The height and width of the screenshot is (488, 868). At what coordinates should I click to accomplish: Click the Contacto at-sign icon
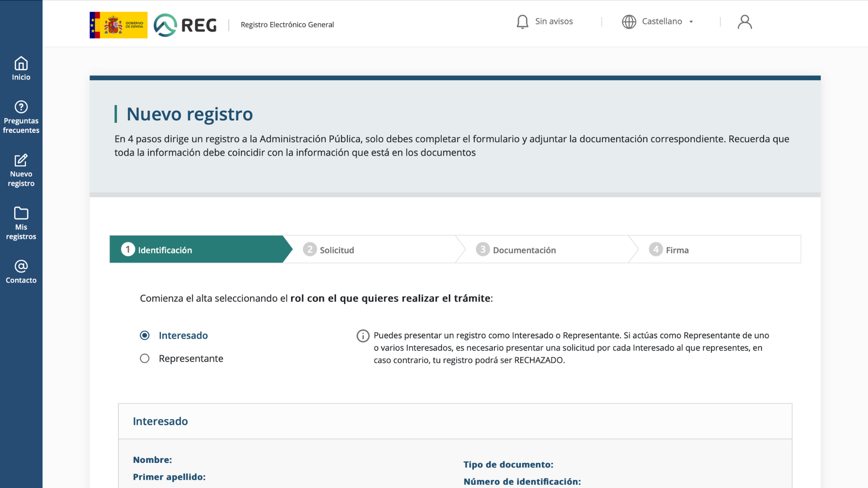click(21, 266)
